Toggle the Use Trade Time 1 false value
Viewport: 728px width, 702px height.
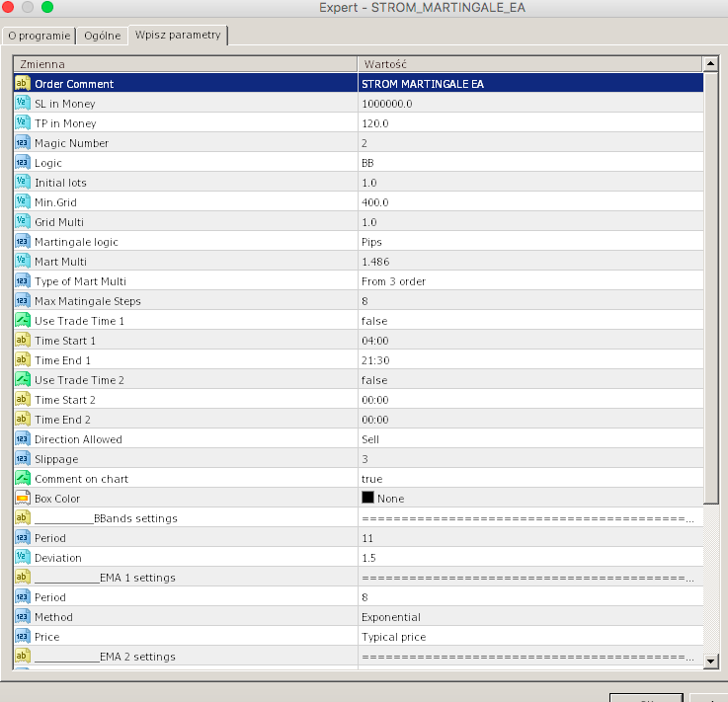530,321
